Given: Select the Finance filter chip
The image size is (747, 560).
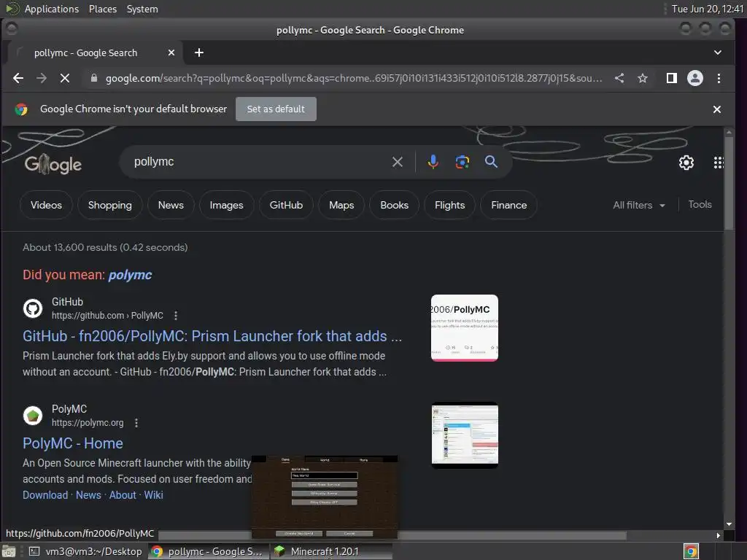Looking at the screenshot, I should [508, 205].
